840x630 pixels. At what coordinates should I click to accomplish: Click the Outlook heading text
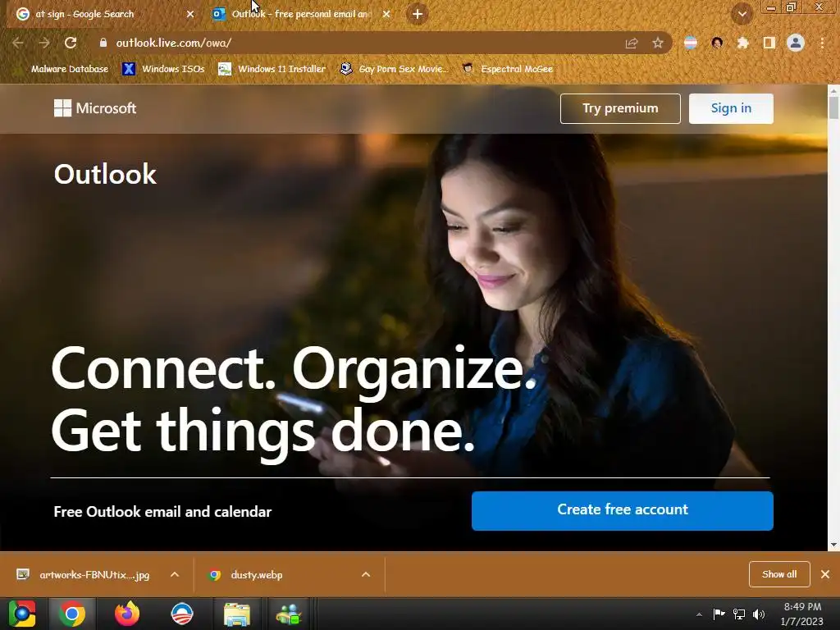coord(105,174)
